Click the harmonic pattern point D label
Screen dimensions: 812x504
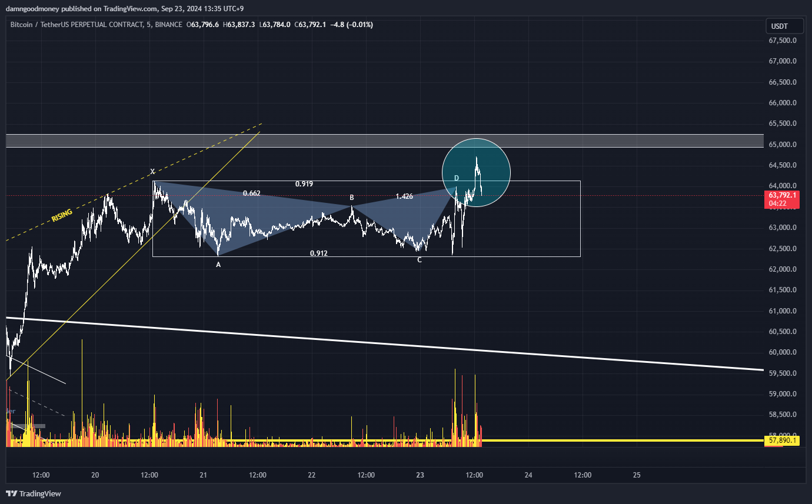[x=456, y=178]
